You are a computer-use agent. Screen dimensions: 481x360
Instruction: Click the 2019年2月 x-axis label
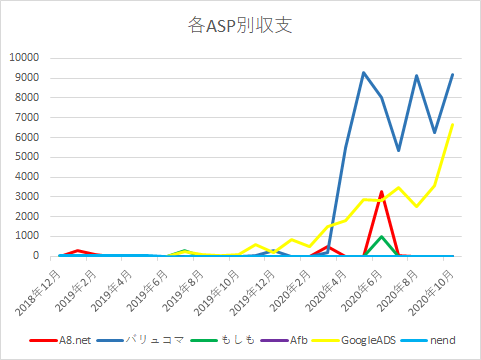pos(76,291)
